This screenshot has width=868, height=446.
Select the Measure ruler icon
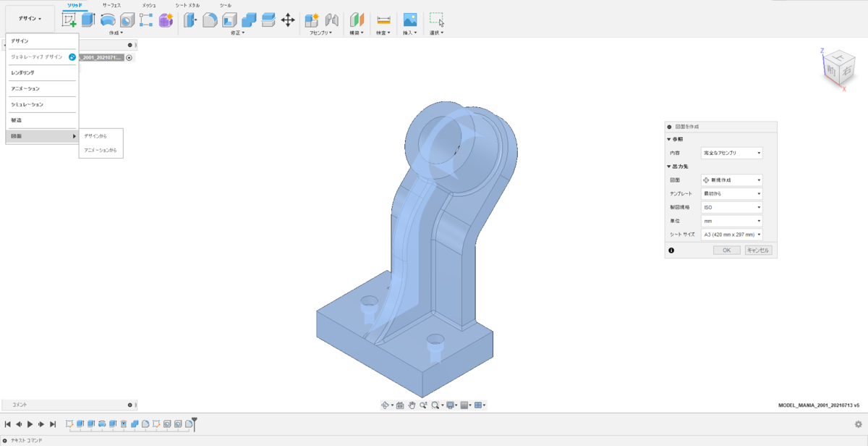point(383,20)
